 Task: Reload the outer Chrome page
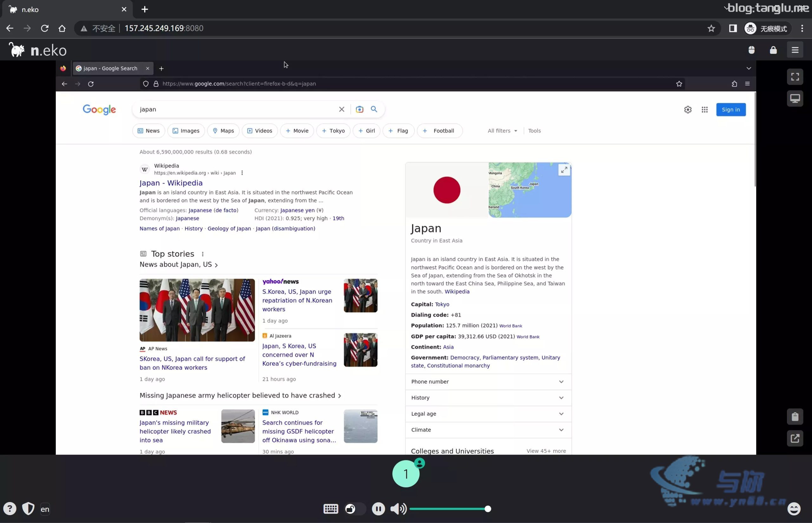click(x=44, y=28)
